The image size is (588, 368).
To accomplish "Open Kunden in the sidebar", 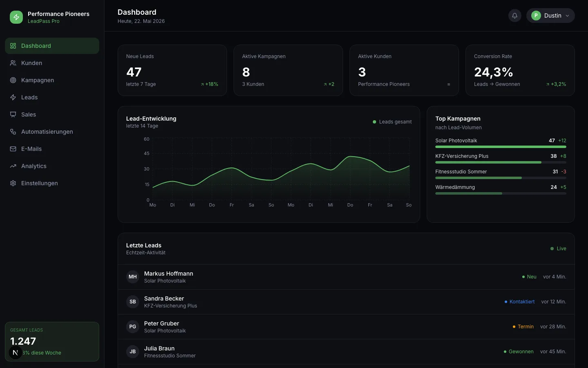I will [x=52, y=63].
